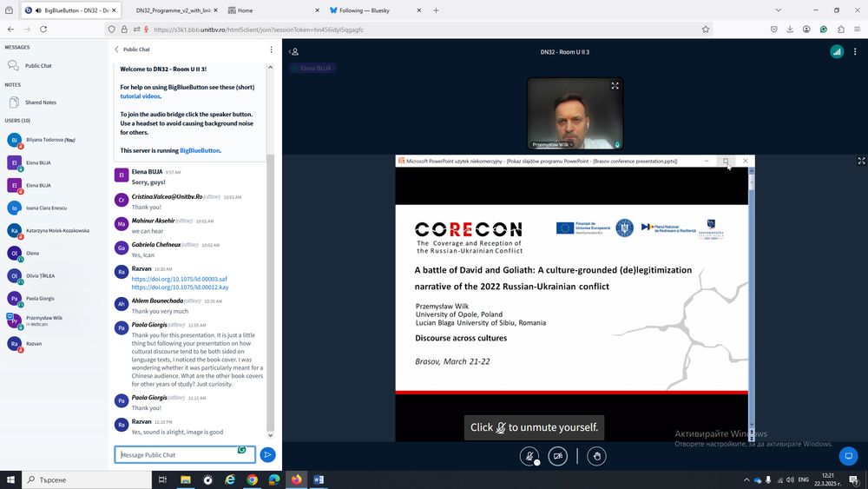Open tracking protection shield icon
868x489 pixels.
coord(112,30)
